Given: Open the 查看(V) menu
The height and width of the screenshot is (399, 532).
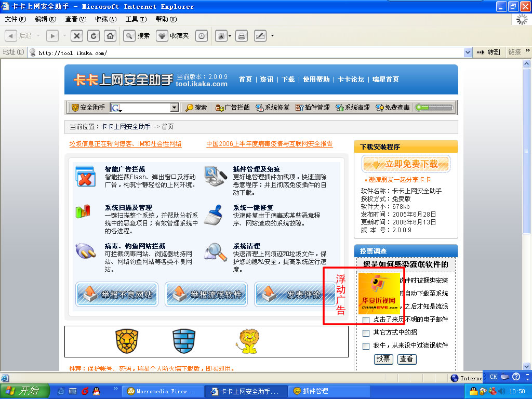Looking at the screenshot, I should click(x=75, y=19).
